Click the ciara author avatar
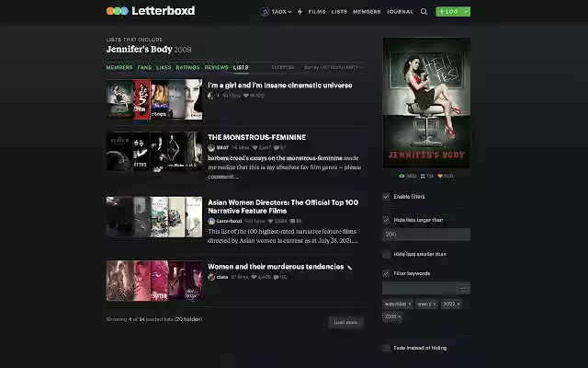Viewport: 588px width, 368px height. [x=211, y=277]
